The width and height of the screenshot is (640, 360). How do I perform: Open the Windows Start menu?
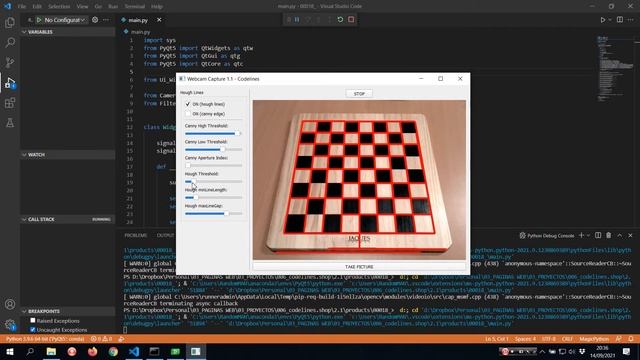pyautogui.click(x=10, y=351)
